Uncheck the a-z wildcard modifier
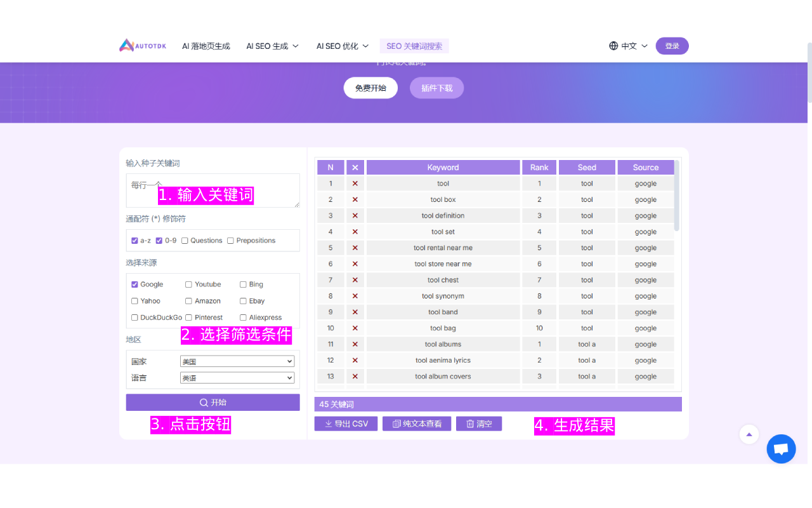Screen dimensions: 812x508 (x=134, y=241)
